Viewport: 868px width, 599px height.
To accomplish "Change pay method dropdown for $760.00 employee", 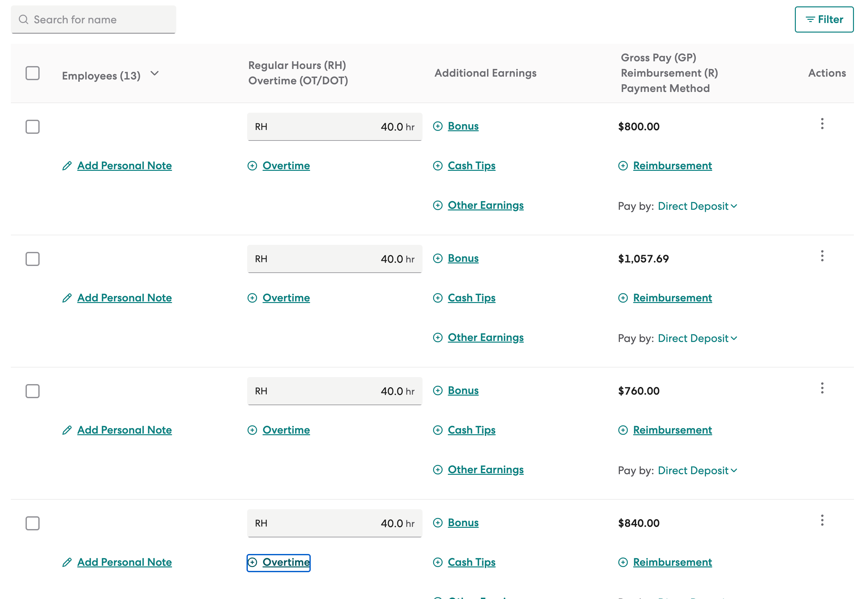I will 697,470.
